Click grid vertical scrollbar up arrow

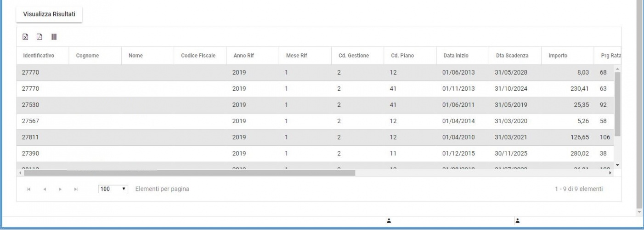click(x=618, y=68)
